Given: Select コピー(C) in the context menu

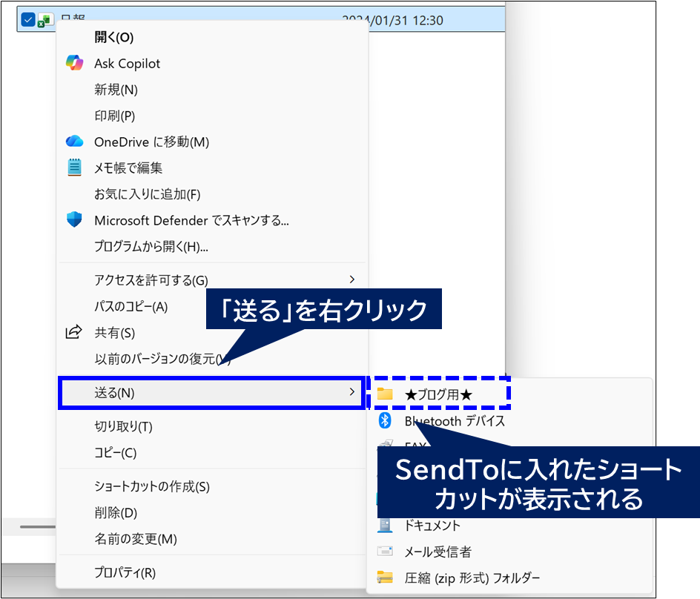Looking at the screenshot, I should point(115,452).
